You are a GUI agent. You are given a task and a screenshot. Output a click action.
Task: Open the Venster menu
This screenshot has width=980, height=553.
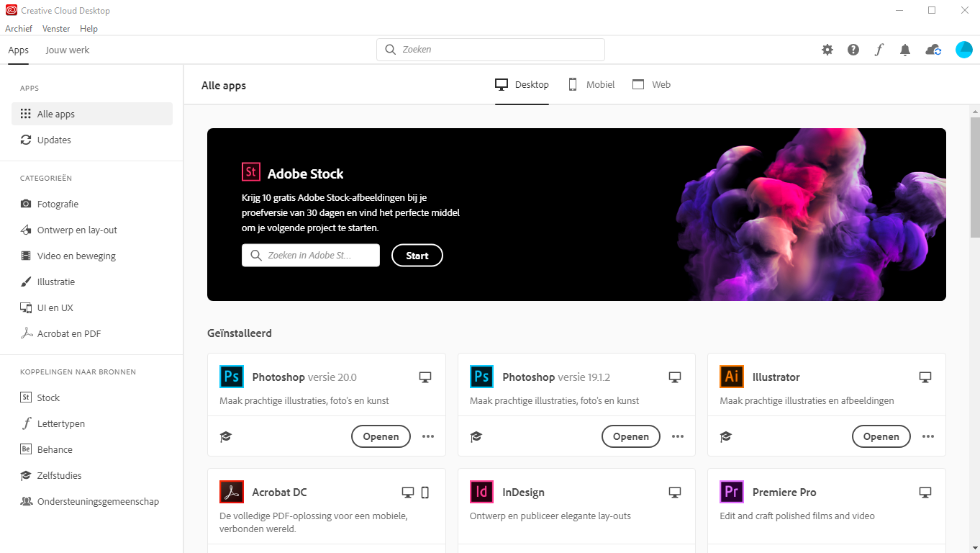[x=55, y=29]
